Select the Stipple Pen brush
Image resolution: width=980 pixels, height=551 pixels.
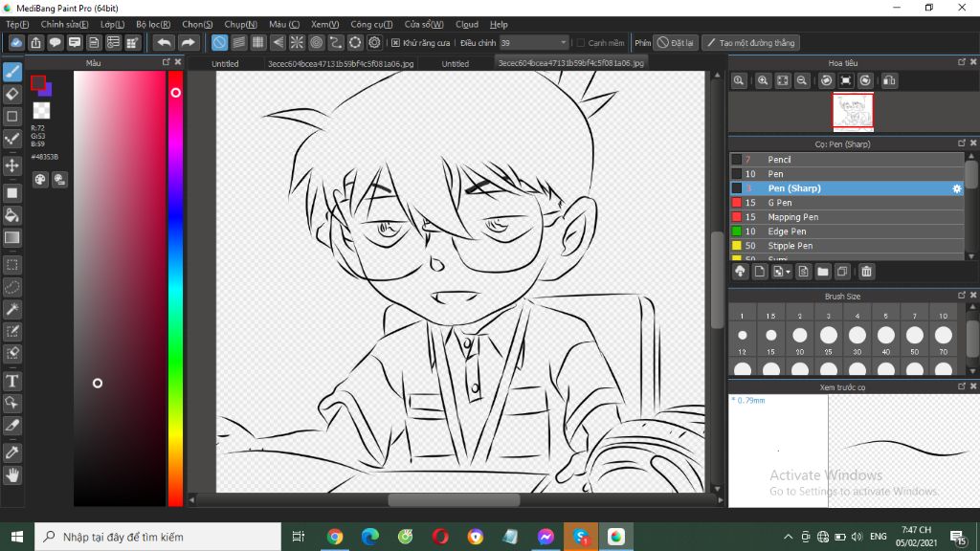(847, 246)
